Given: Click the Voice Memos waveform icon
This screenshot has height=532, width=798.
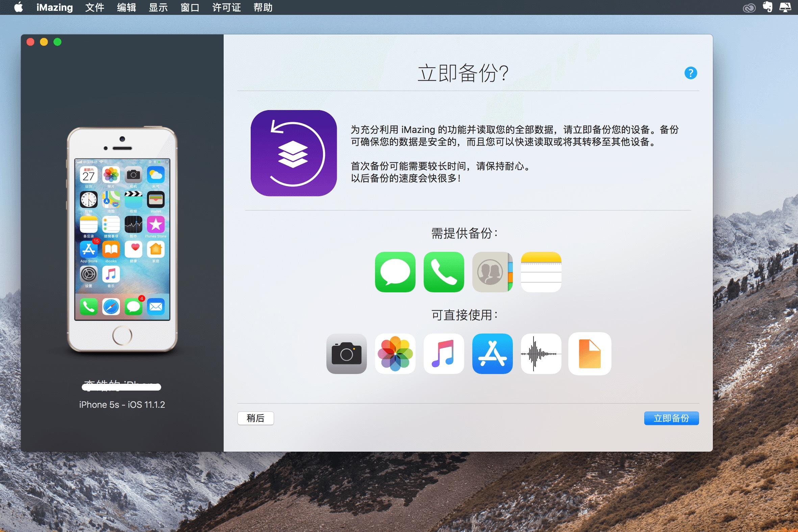Looking at the screenshot, I should (x=541, y=353).
